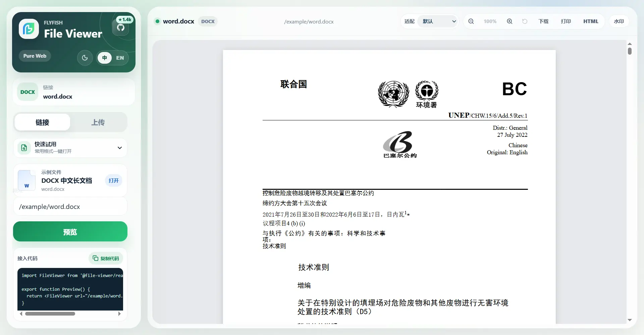This screenshot has width=644, height=335.
Task: Click the HTML toolbar button
Action: point(591,21)
